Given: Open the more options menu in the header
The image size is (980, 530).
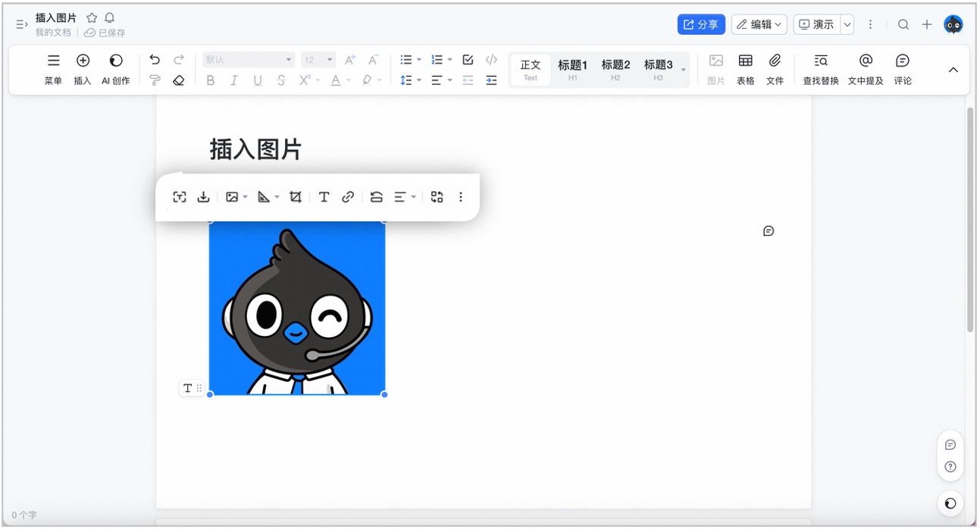Looking at the screenshot, I should click(x=870, y=24).
